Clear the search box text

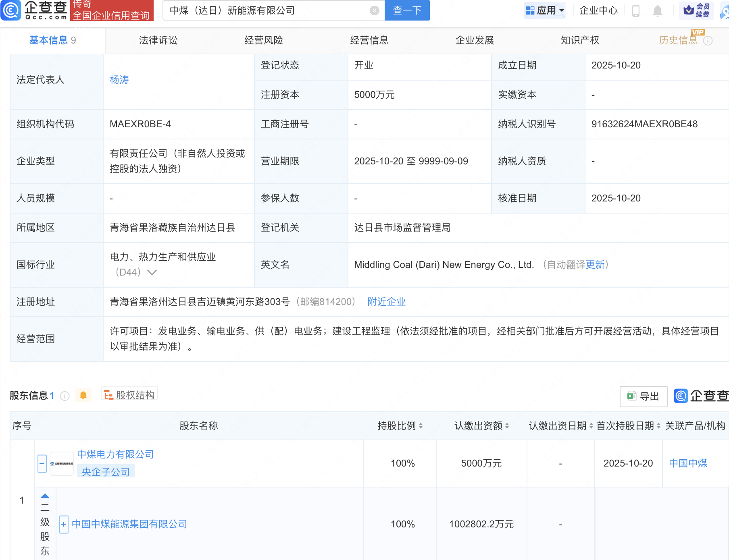point(375,10)
